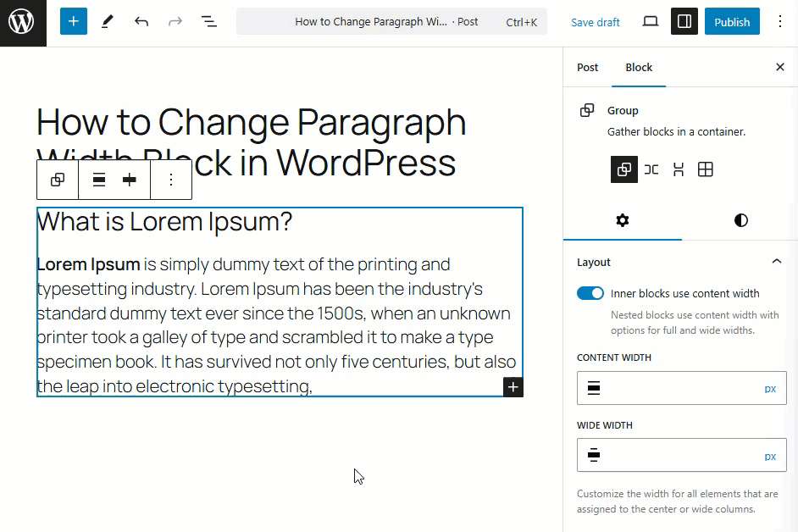Viewport: 798px width, 532px height.
Task: Click the Preview laptop icon
Action: click(x=651, y=22)
